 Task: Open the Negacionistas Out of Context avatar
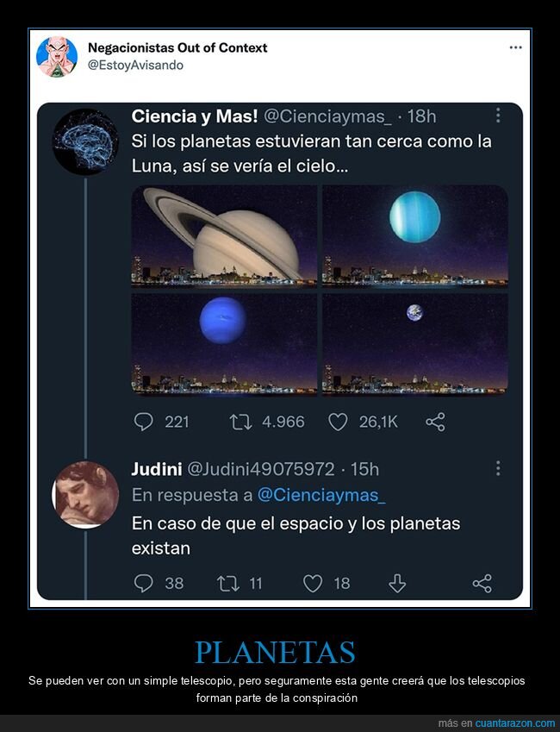coord(57,56)
